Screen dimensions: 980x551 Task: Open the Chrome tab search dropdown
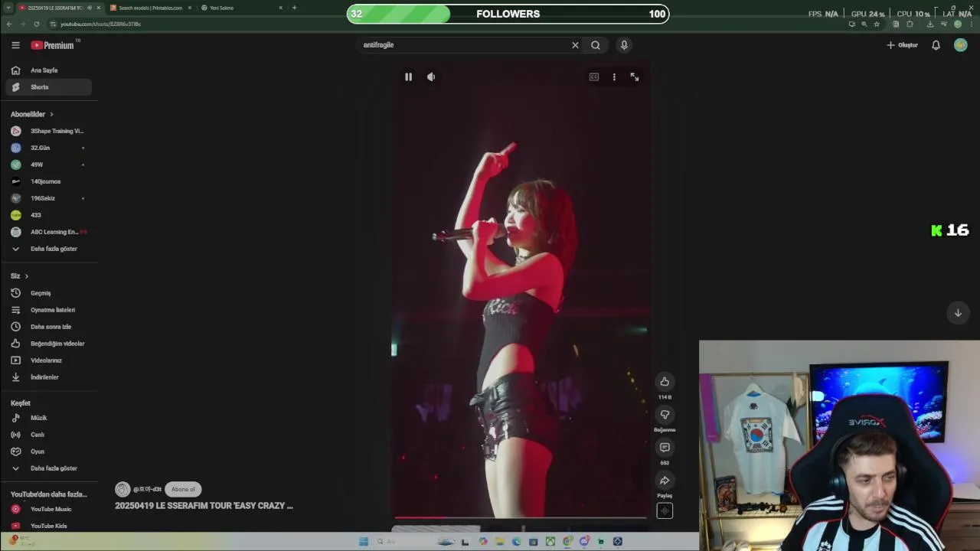point(8,8)
